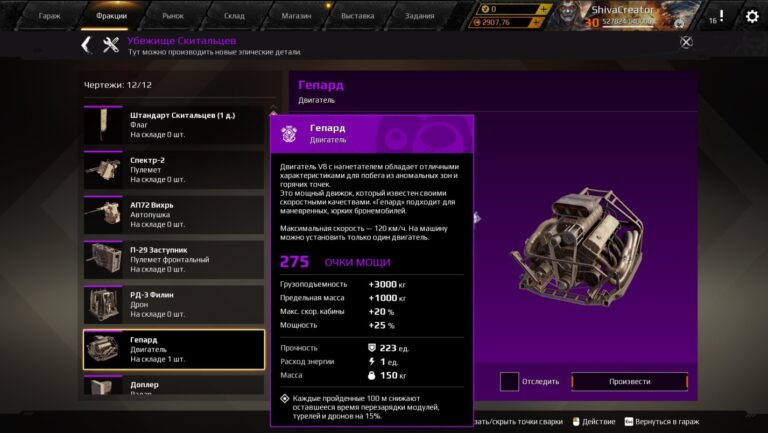The width and height of the screenshot is (768, 433).
Task: Switch to the Рынок tab
Action: [173, 16]
